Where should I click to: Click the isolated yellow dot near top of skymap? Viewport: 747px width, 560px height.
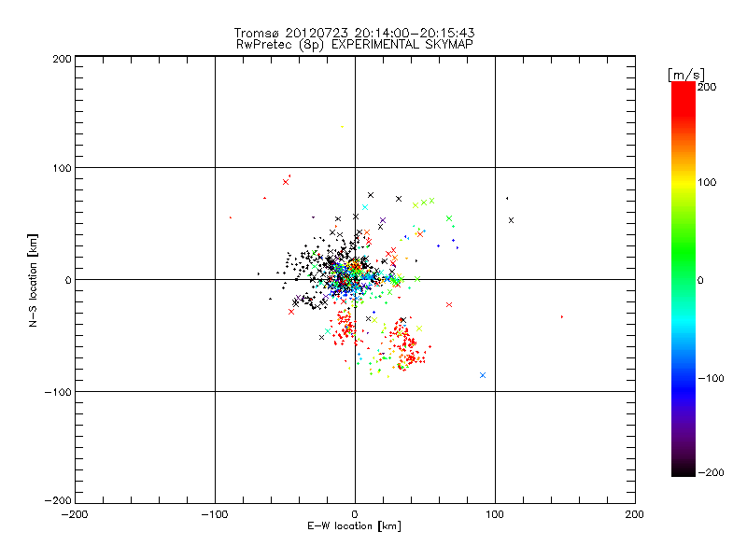[342, 127]
